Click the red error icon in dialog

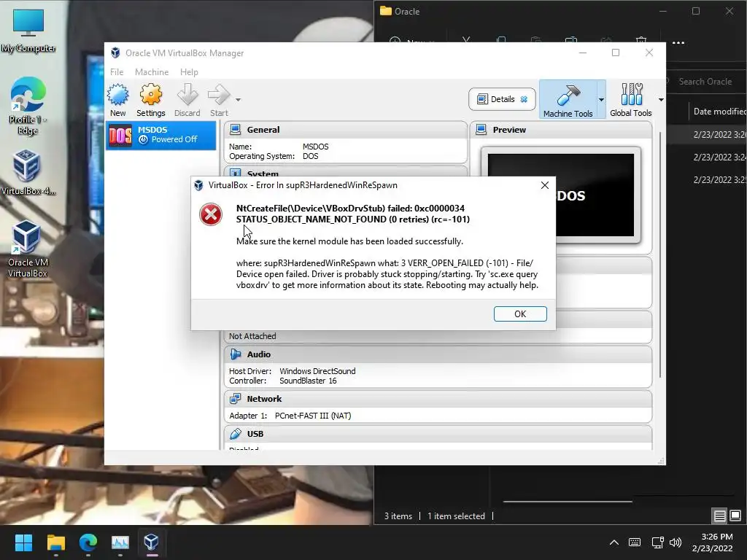coord(211,214)
